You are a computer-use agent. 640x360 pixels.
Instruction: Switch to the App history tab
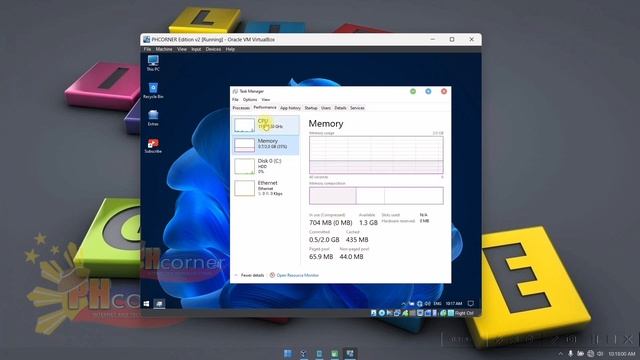click(x=290, y=108)
